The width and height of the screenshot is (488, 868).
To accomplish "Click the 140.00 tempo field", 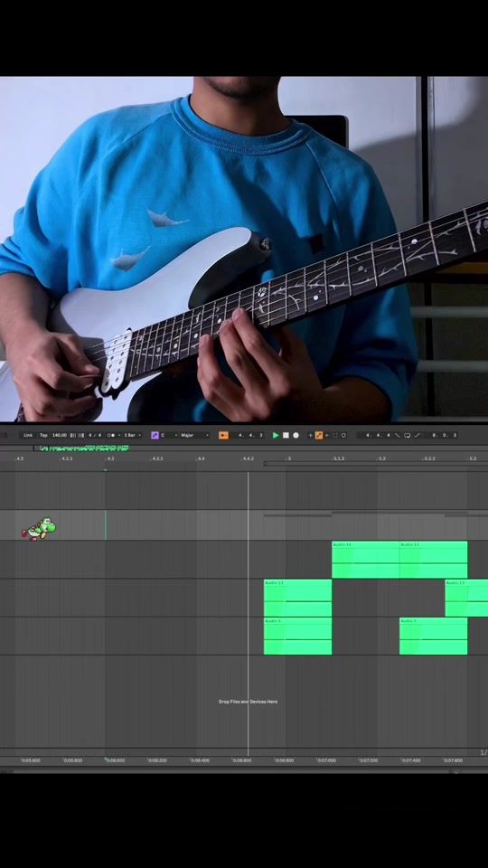I will [x=60, y=435].
